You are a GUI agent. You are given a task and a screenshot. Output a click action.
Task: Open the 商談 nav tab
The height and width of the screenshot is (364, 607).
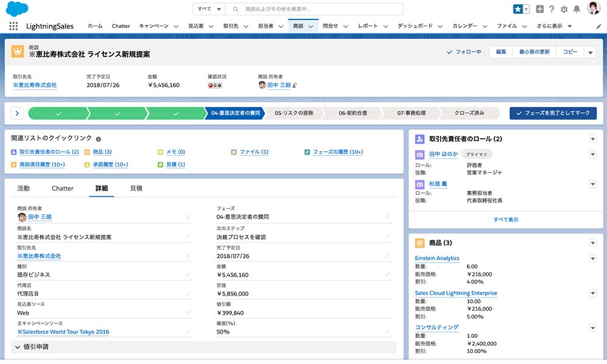pos(303,26)
